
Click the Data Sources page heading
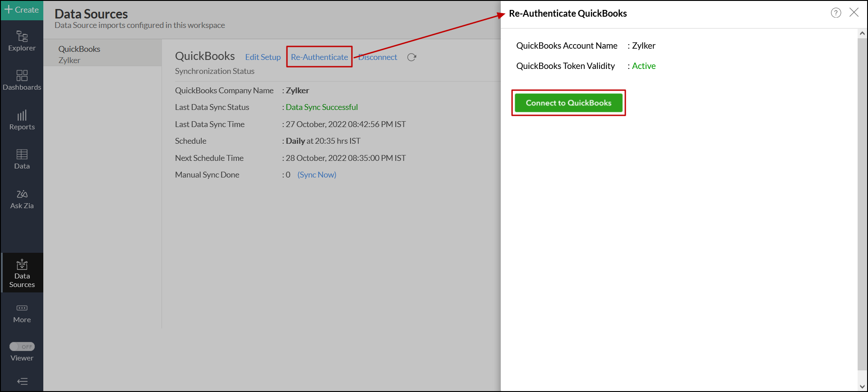pyautogui.click(x=91, y=14)
